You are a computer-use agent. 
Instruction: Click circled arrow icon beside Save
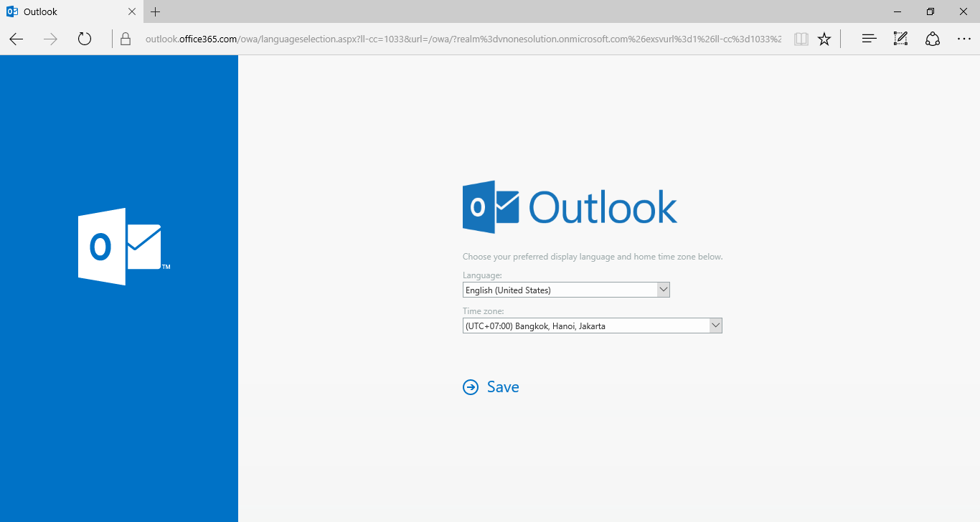pyautogui.click(x=471, y=387)
